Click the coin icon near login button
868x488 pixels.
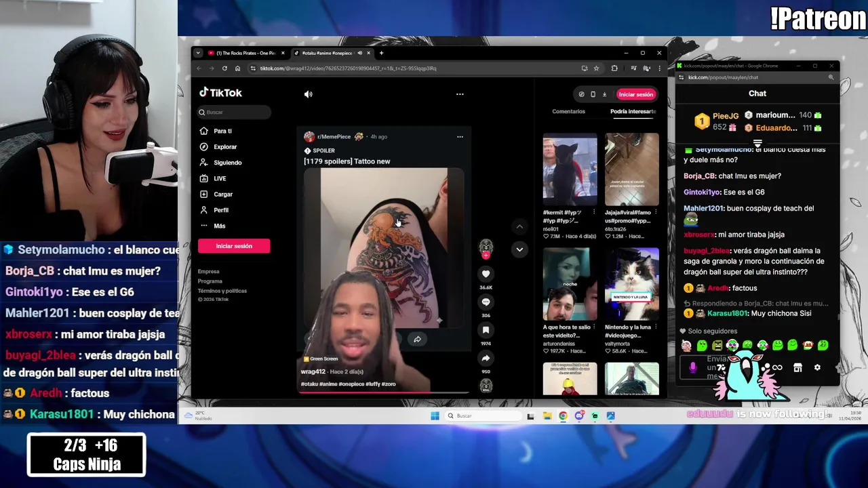click(581, 94)
